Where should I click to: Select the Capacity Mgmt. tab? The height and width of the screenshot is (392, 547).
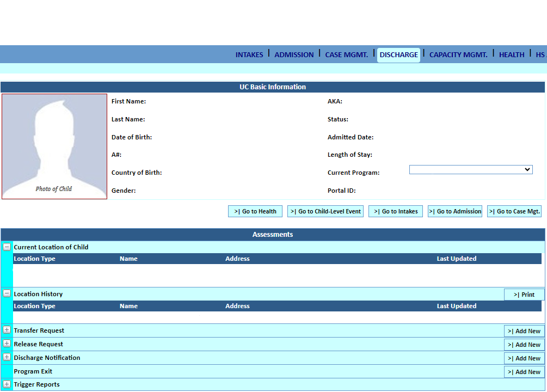(458, 54)
